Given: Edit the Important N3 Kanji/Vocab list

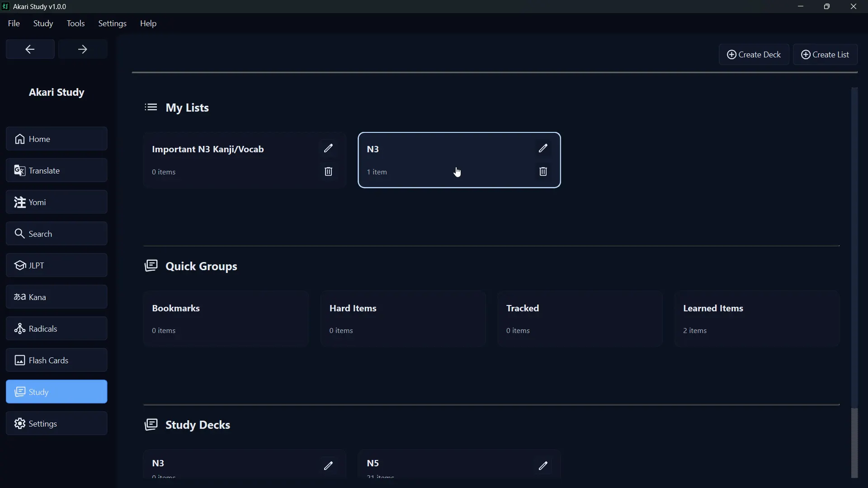Looking at the screenshot, I should [328, 148].
